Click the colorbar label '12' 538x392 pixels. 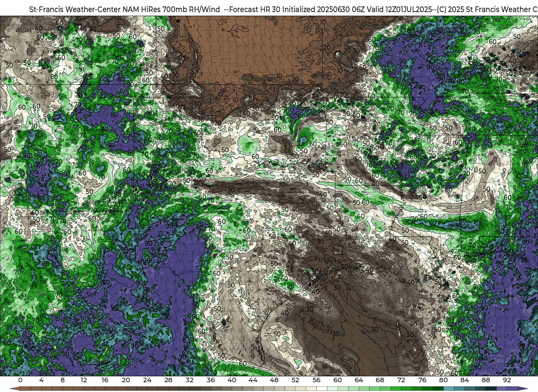point(84,380)
